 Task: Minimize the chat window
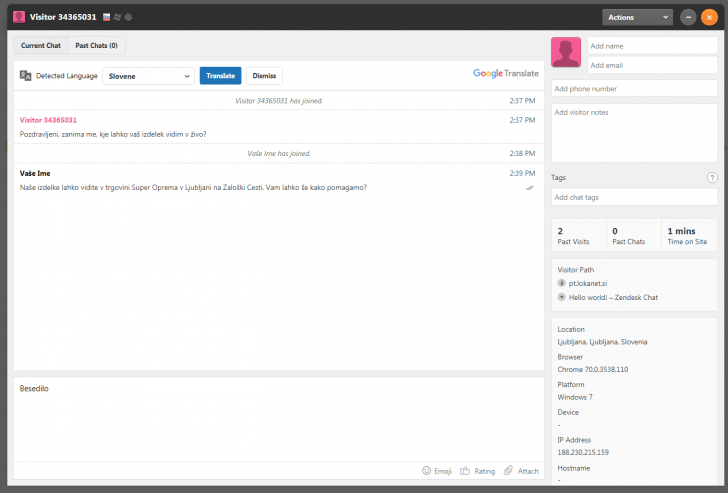pyautogui.click(x=688, y=17)
